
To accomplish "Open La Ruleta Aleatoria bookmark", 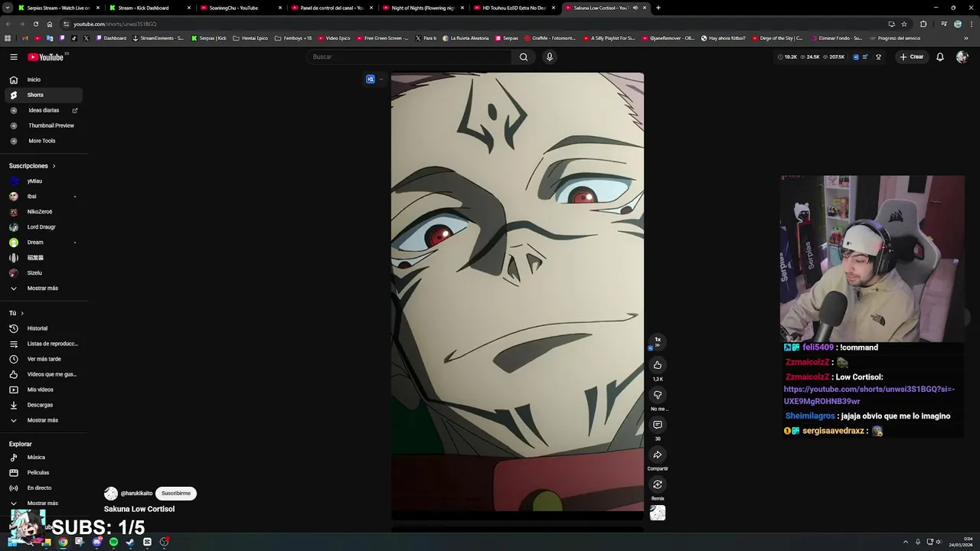I will pos(466,38).
